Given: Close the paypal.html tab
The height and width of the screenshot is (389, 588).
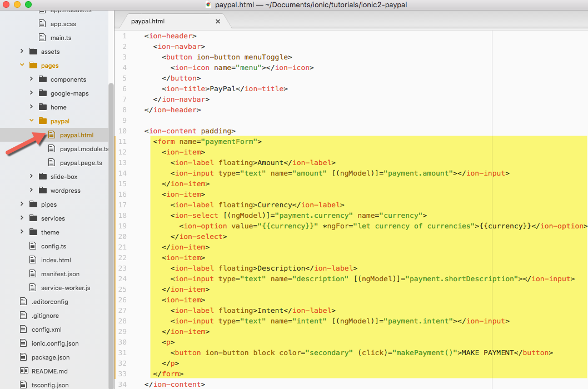Looking at the screenshot, I should (x=218, y=21).
